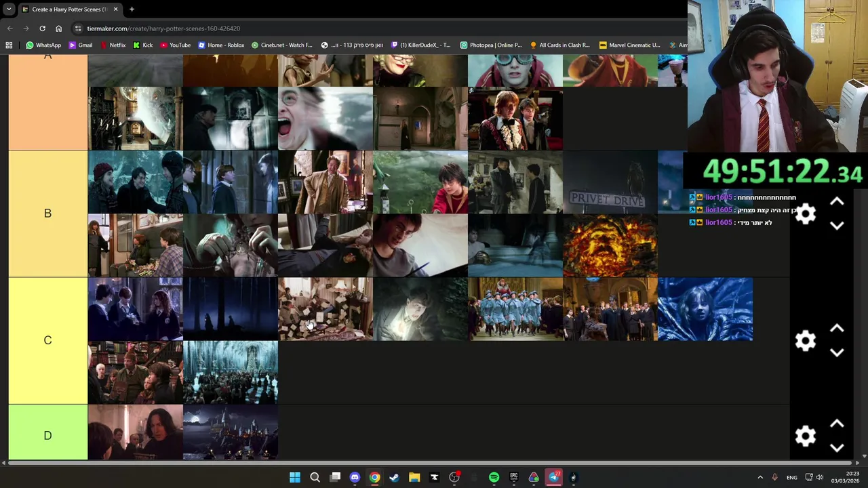Image resolution: width=868 pixels, height=488 pixels.
Task: Open Epic Games Launcher from the taskbar
Action: point(514,478)
